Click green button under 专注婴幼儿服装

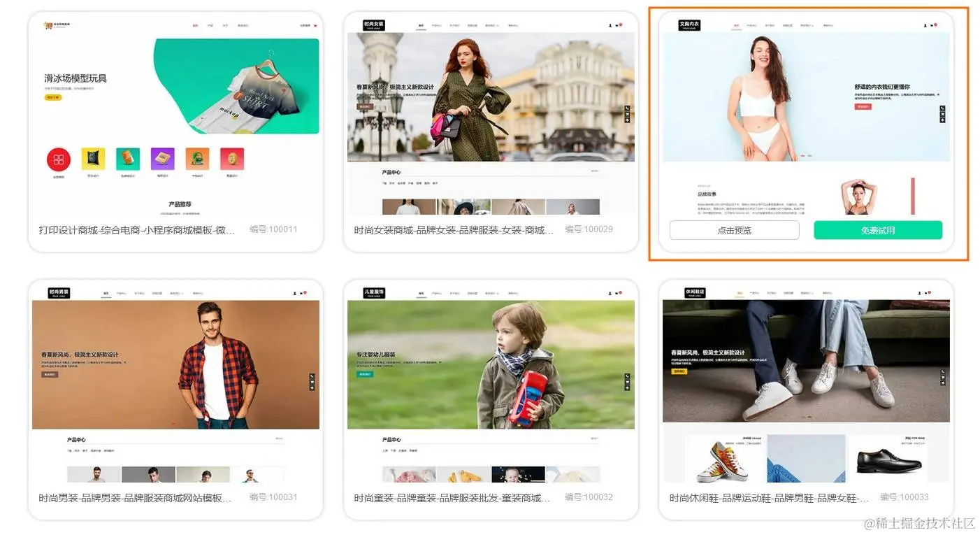point(365,374)
